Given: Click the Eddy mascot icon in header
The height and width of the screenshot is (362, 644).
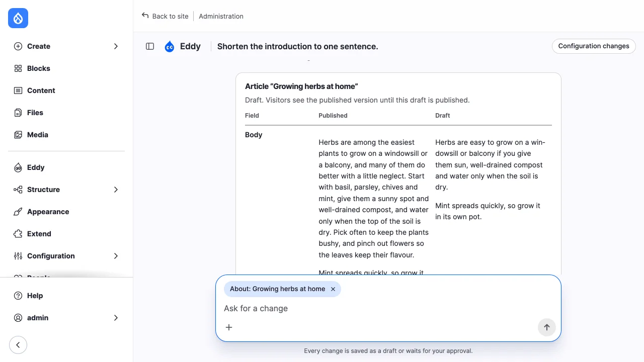Looking at the screenshot, I should click(x=170, y=47).
